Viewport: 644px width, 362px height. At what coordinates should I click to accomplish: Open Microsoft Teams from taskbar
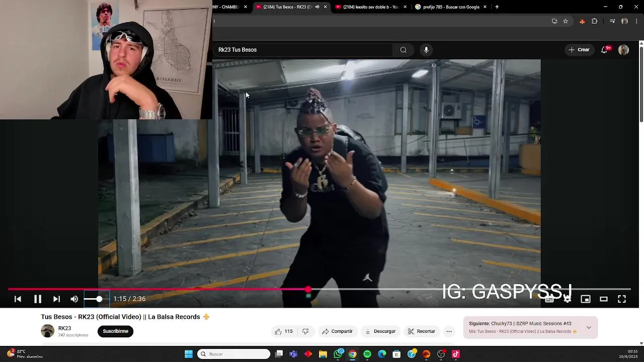pyautogui.click(x=293, y=354)
